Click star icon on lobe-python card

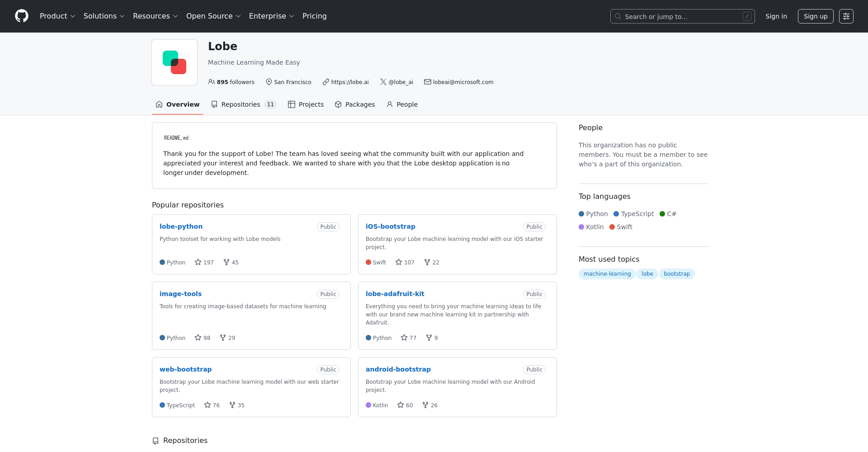(198, 262)
